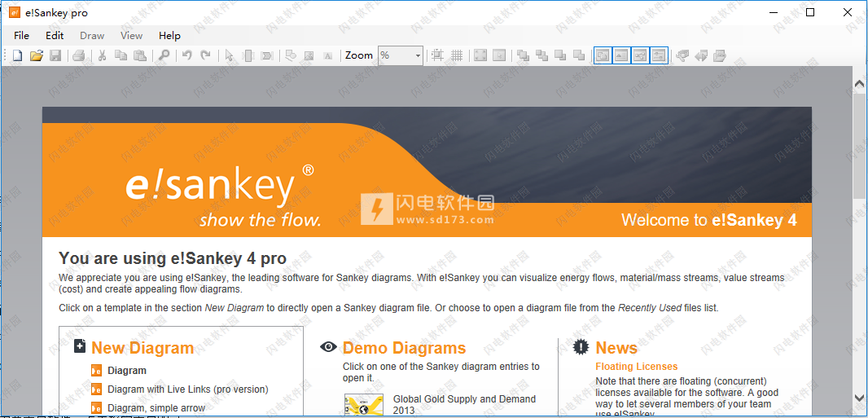Click the bring to front icon
Viewport: 868px width, 418px height.
coord(523,55)
